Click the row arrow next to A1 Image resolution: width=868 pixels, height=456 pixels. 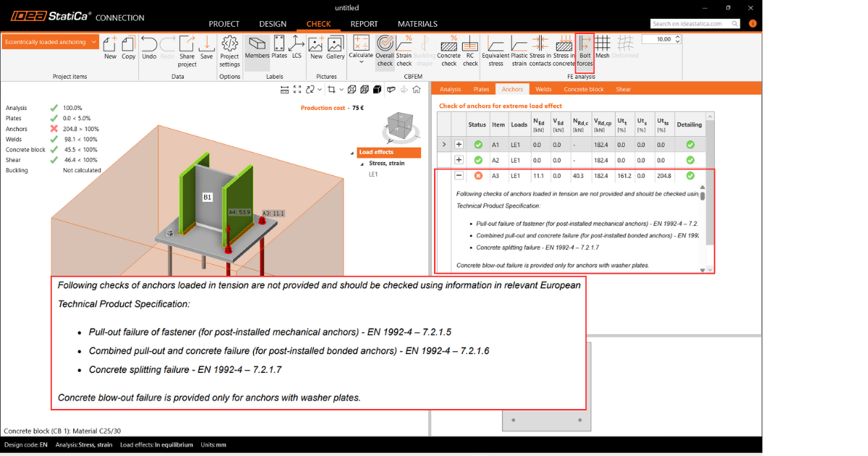click(x=444, y=144)
